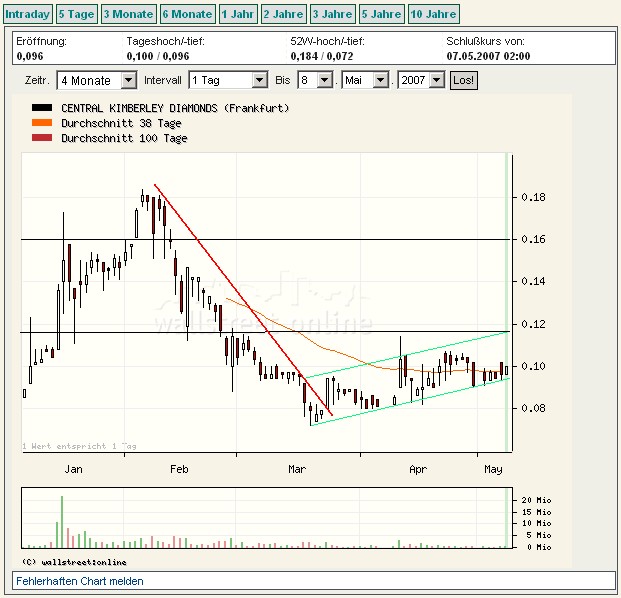Switch to the Intraday tab
Image resolution: width=621 pixels, height=598 pixels.
[27, 14]
